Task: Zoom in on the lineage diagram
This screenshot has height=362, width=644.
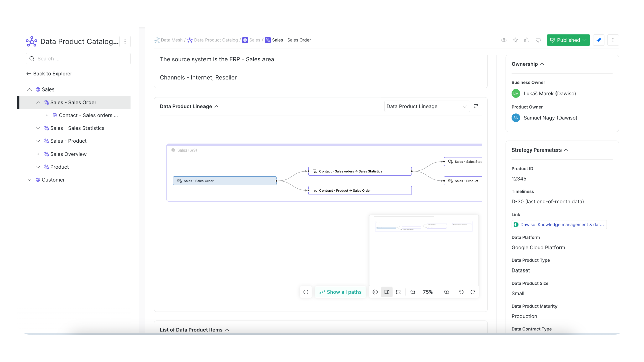Action: point(446,292)
